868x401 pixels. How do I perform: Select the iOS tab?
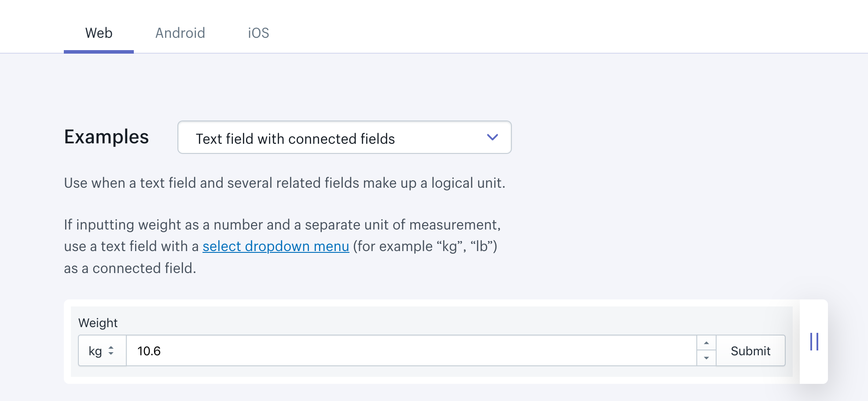258,33
